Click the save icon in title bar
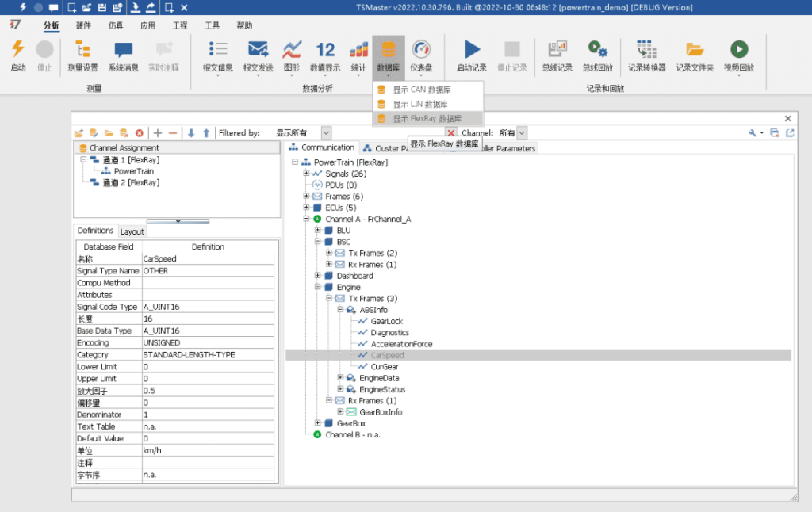 (x=102, y=7)
